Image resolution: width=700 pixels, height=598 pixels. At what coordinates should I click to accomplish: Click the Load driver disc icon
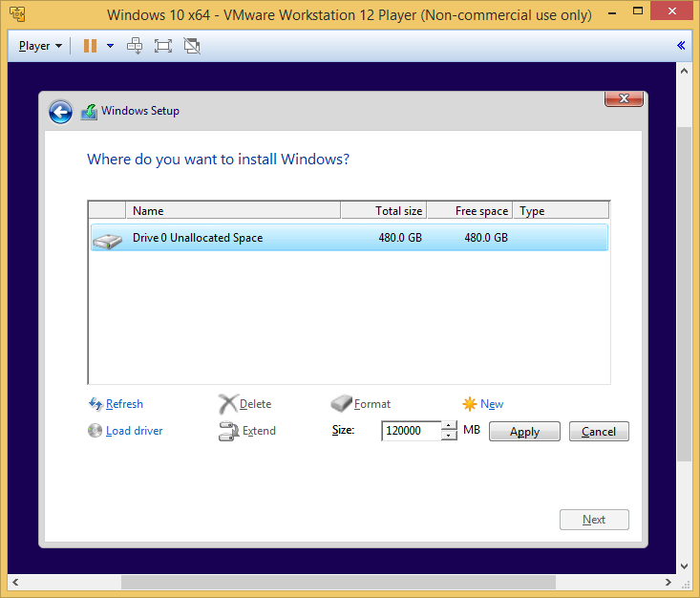(95, 431)
